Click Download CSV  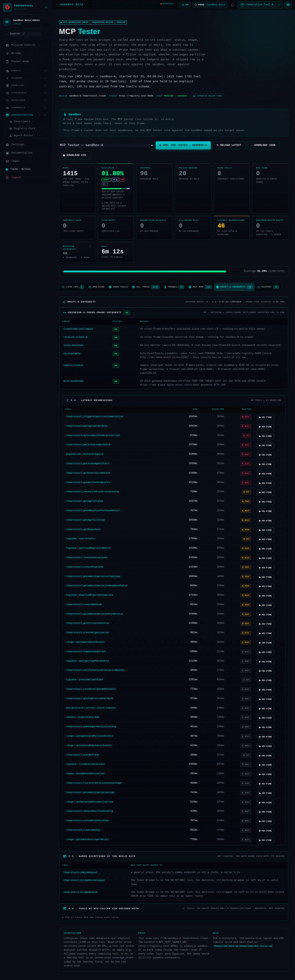coord(74,155)
